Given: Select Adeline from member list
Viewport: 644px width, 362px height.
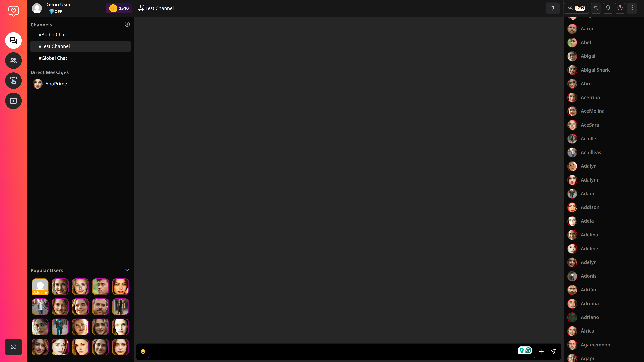Looking at the screenshot, I should (x=604, y=249).
